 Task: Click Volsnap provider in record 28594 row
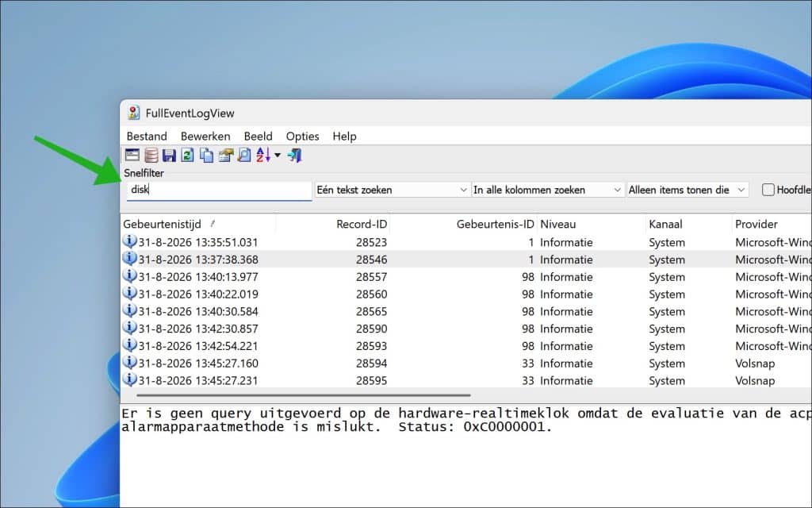(755, 364)
